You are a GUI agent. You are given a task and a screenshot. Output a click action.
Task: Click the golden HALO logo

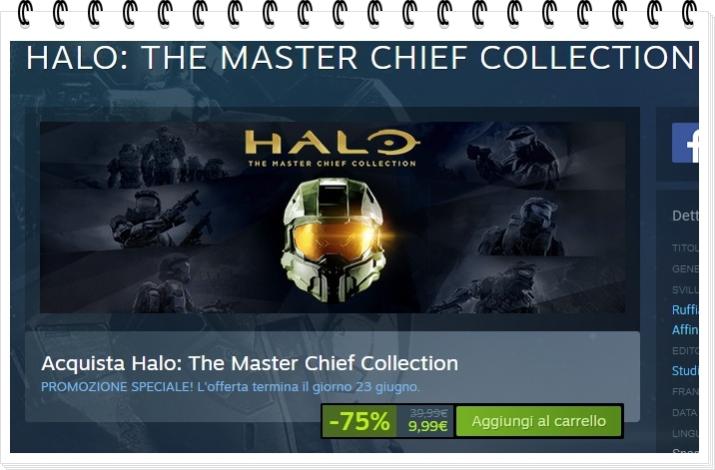pyautogui.click(x=332, y=149)
